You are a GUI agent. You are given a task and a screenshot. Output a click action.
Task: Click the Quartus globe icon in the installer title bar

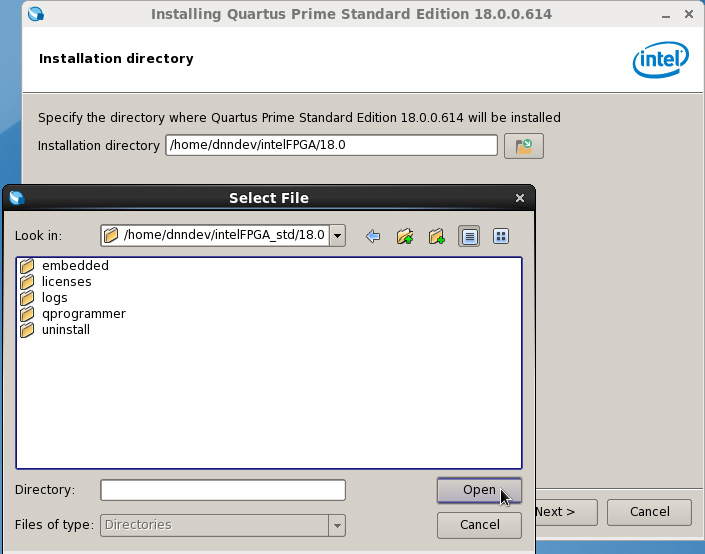(36, 14)
